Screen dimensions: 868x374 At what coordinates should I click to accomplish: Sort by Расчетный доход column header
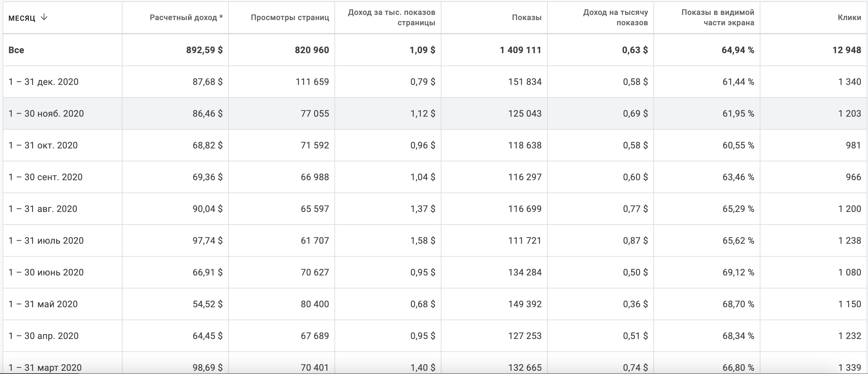[186, 18]
